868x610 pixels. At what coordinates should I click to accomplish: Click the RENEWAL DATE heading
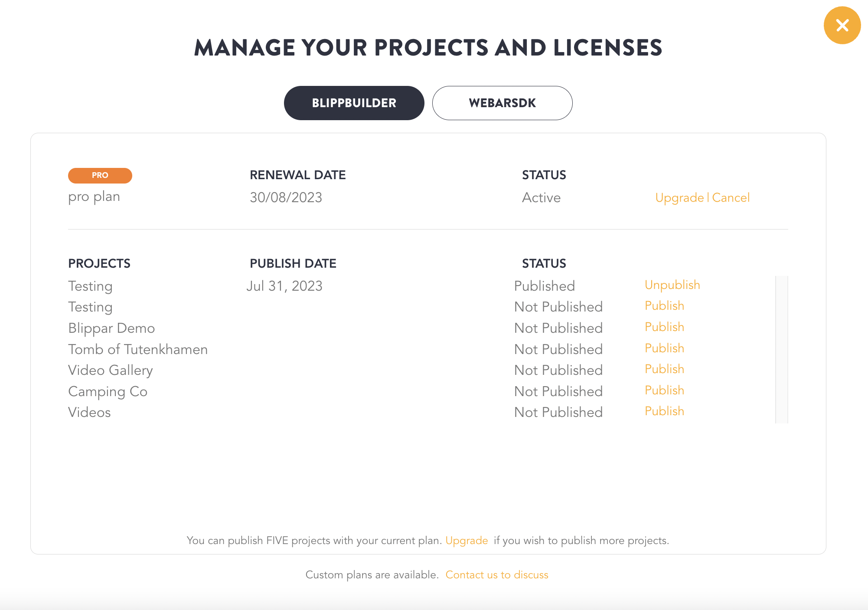(x=298, y=175)
